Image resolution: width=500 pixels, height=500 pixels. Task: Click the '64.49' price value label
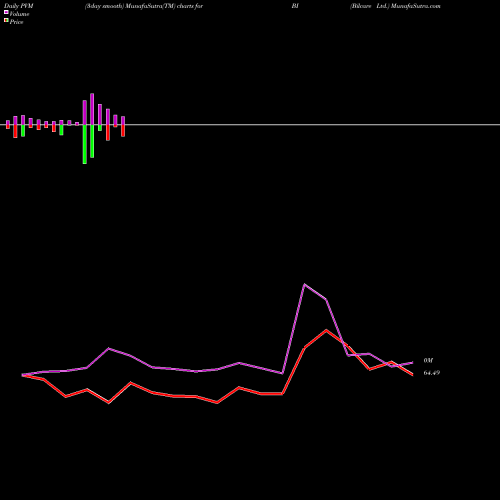(432, 373)
